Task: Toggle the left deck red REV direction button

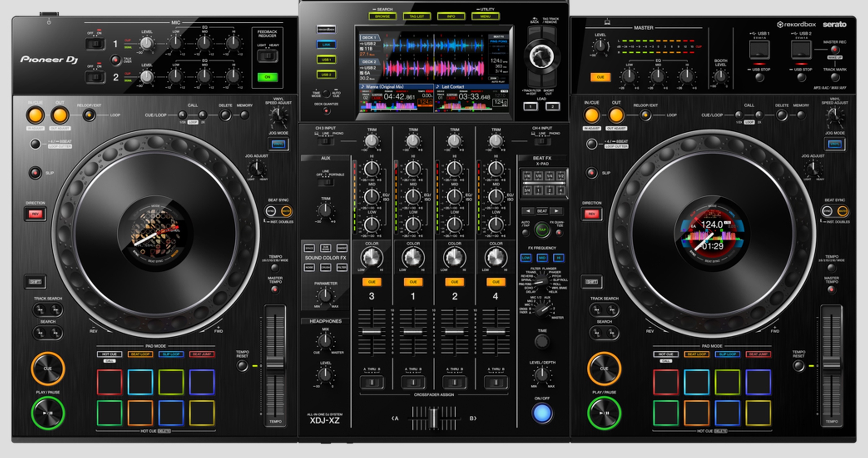Action: [35, 214]
